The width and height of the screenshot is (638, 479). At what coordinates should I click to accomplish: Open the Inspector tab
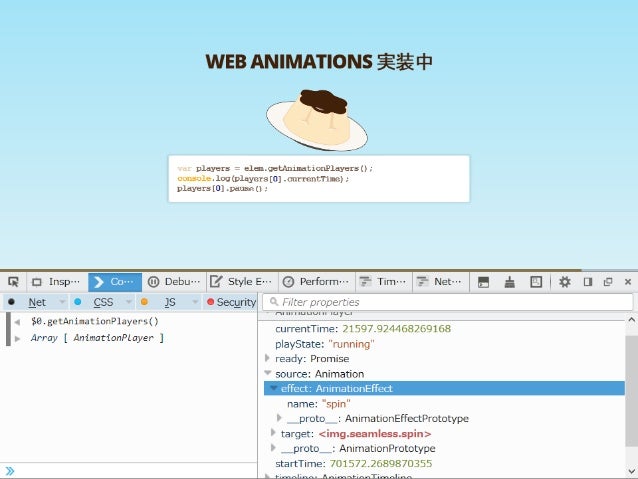[57, 282]
